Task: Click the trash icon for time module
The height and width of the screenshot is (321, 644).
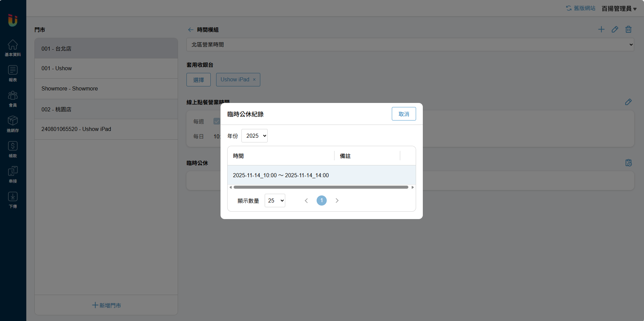Action: pyautogui.click(x=628, y=30)
